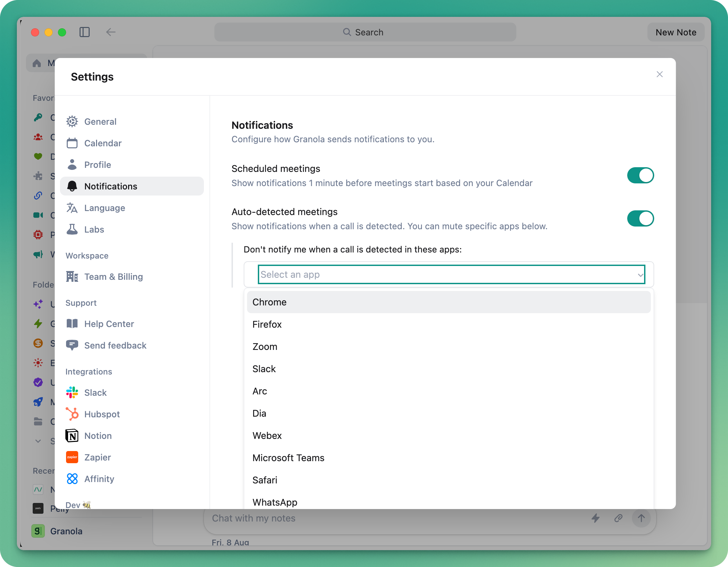Open the Help Center link
The height and width of the screenshot is (567, 728).
[x=132, y=324]
